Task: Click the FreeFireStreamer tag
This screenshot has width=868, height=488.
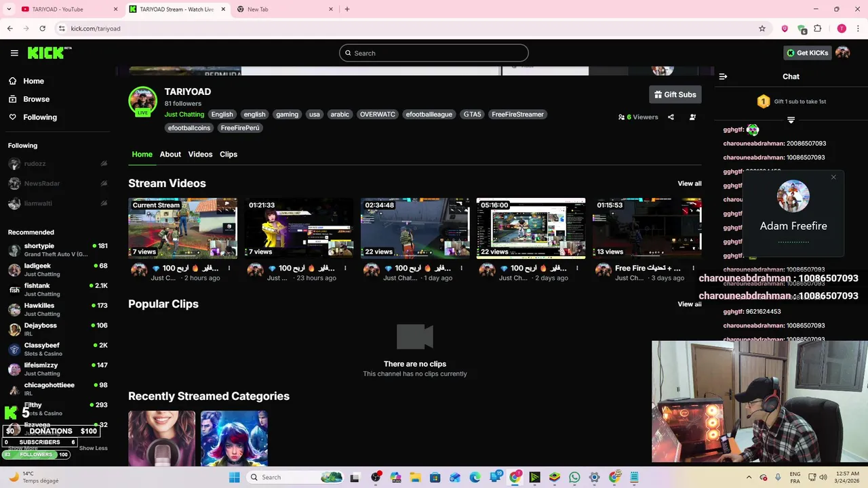Action: (x=517, y=115)
